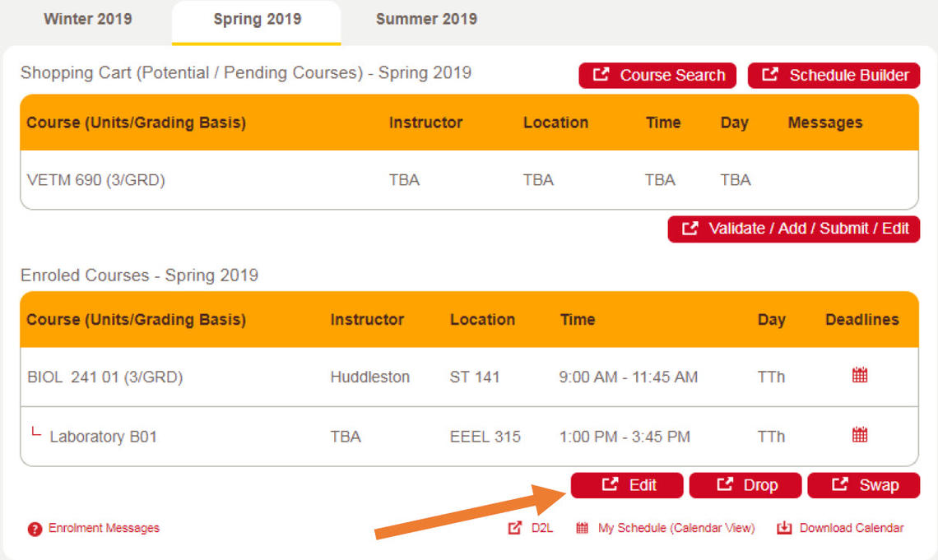The image size is (938, 560).
Task: Click Validate / Add / Submit / Edit button
Action: pyautogui.click(x=794, y=229)
